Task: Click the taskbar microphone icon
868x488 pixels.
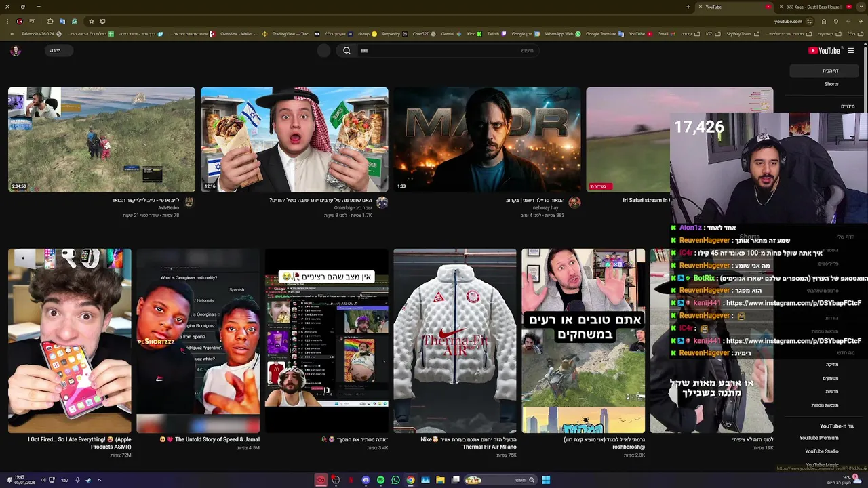Action: (x=77, y=480)
